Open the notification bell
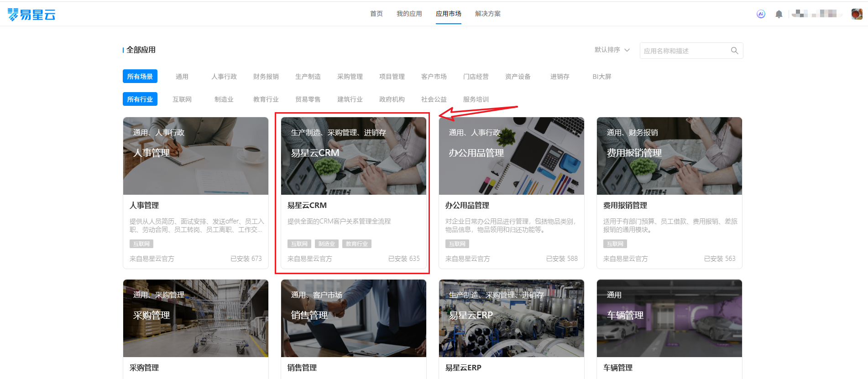Viewport: 868px width, 379px height. tap(779, 14)
